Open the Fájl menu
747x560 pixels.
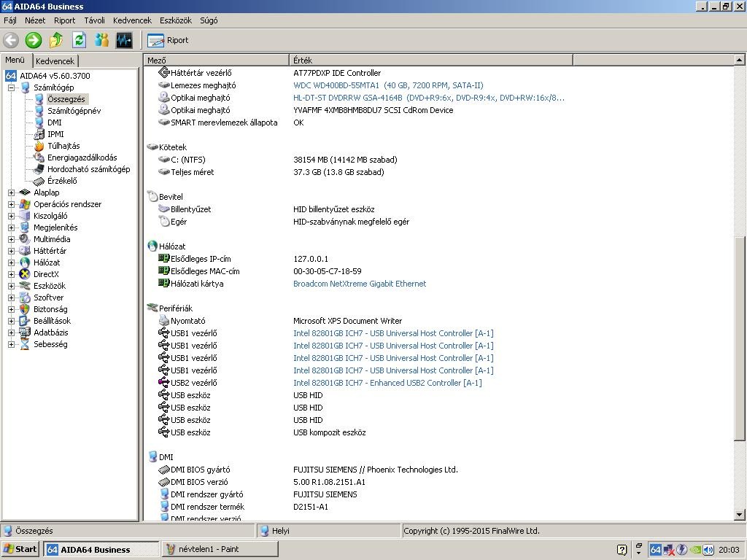10,20
